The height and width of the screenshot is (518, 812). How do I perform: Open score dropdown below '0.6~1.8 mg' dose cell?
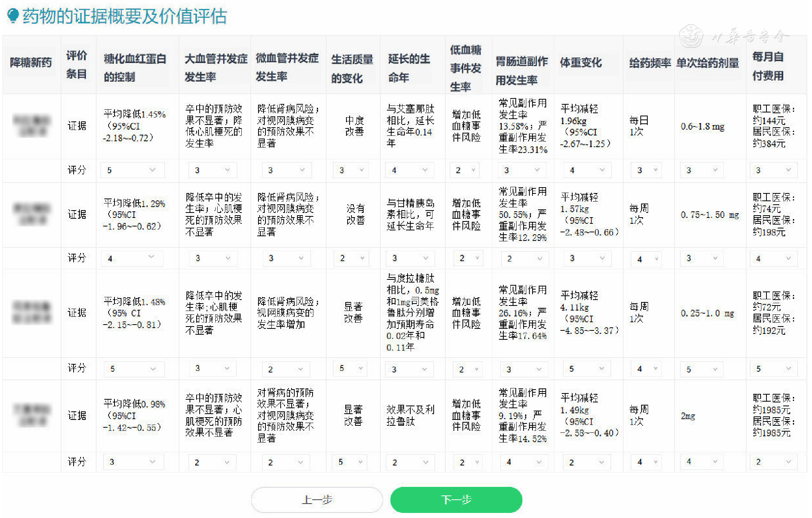[x=702, y=170]
